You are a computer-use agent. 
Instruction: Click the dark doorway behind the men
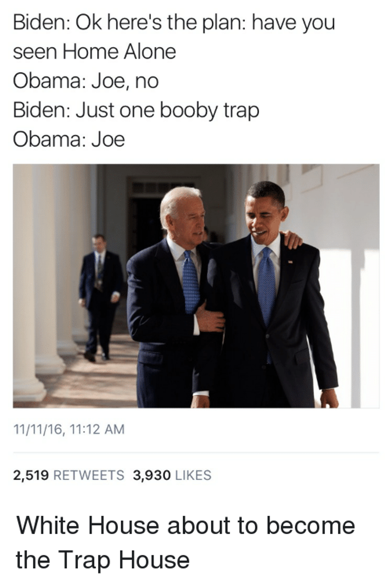(147, 224)
